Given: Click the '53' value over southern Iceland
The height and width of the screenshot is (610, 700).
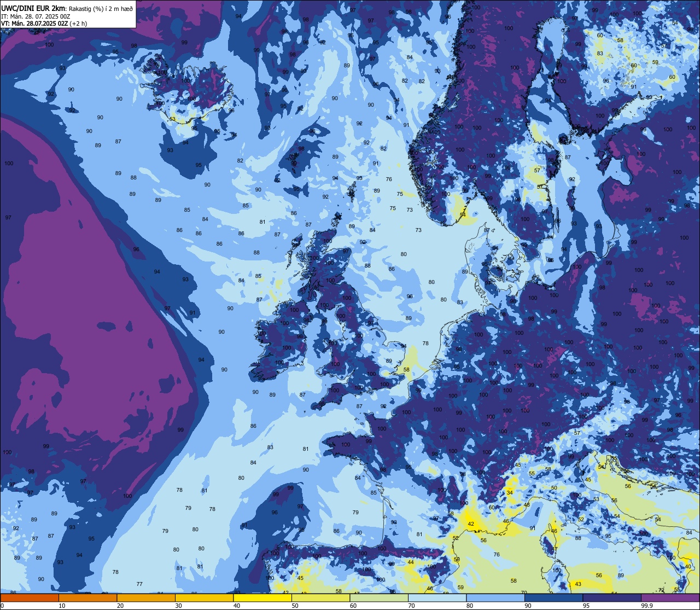Looking at the screenshot, I should [x=173, y=119].
